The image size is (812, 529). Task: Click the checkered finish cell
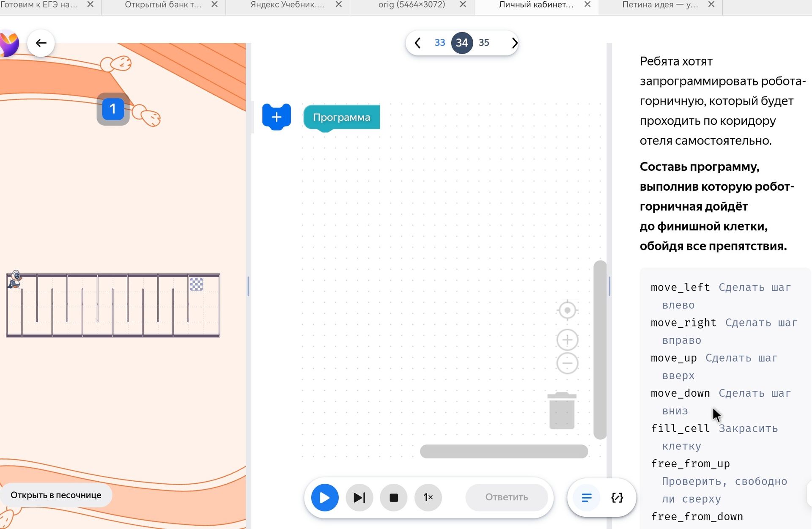pyautogui.click(x=196, y=284)
